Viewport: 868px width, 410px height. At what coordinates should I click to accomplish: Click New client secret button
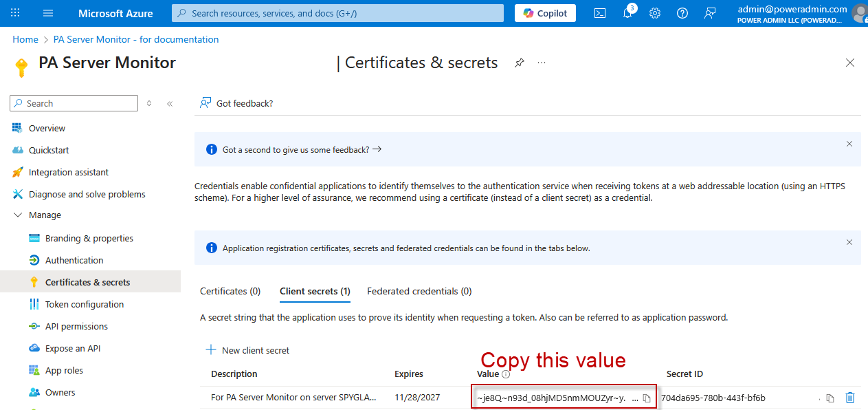coord(248,350)
